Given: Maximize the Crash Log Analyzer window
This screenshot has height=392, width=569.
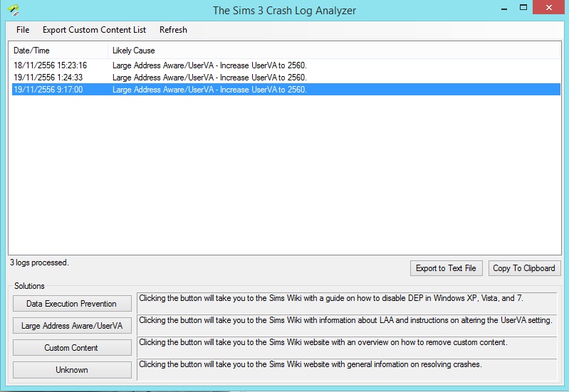Looking at the screenshot, I should click(523, 8).
